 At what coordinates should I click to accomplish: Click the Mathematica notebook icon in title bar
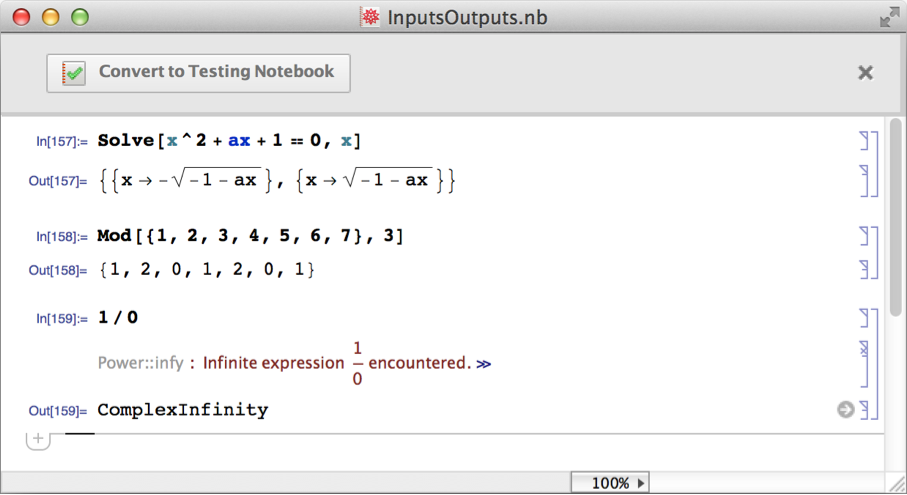click(x=370, y=17)
